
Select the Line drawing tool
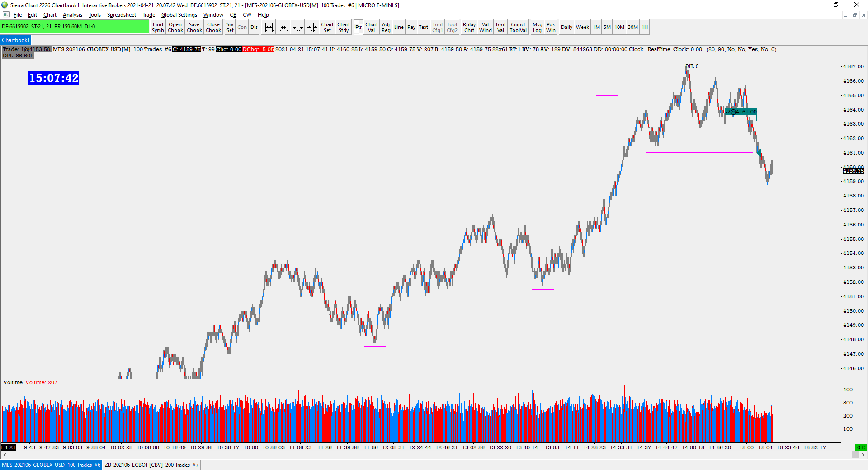[x=399, y=27]
